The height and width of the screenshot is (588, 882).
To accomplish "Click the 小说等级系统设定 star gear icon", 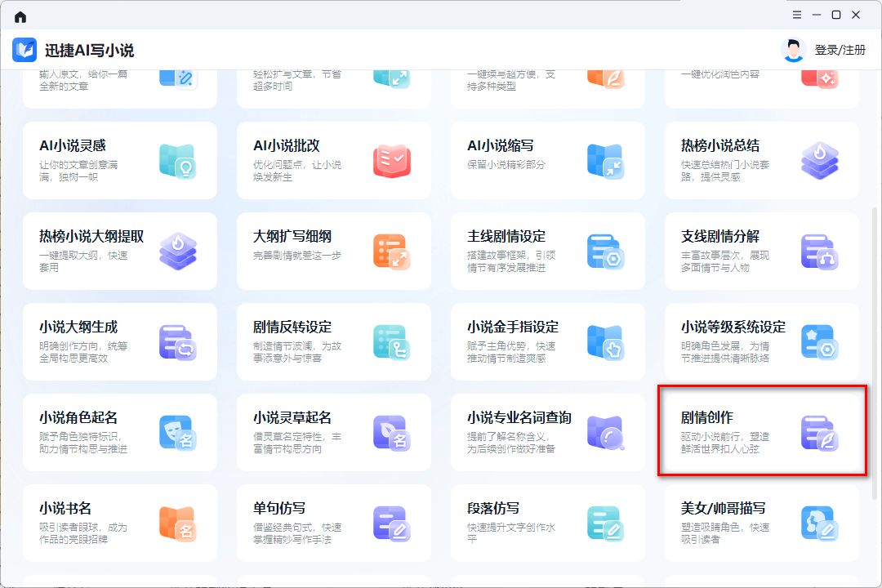I will 820,342.
